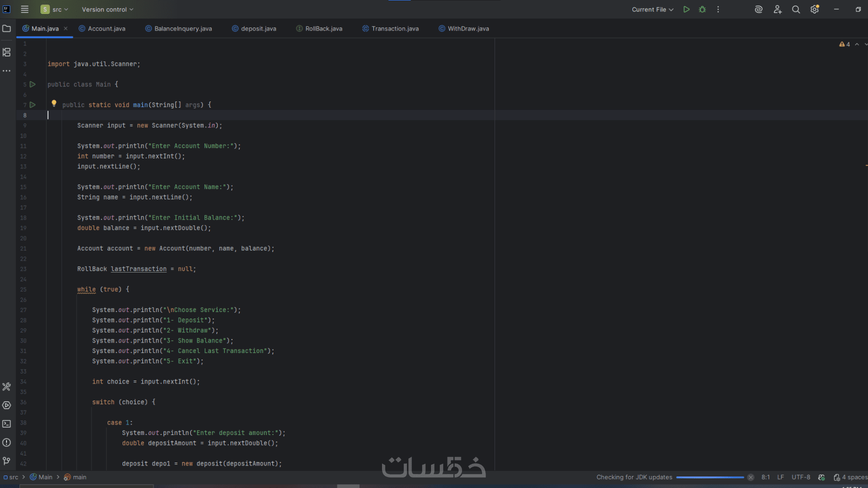
Task: Open the Version control dropdown
Action: 107,9
